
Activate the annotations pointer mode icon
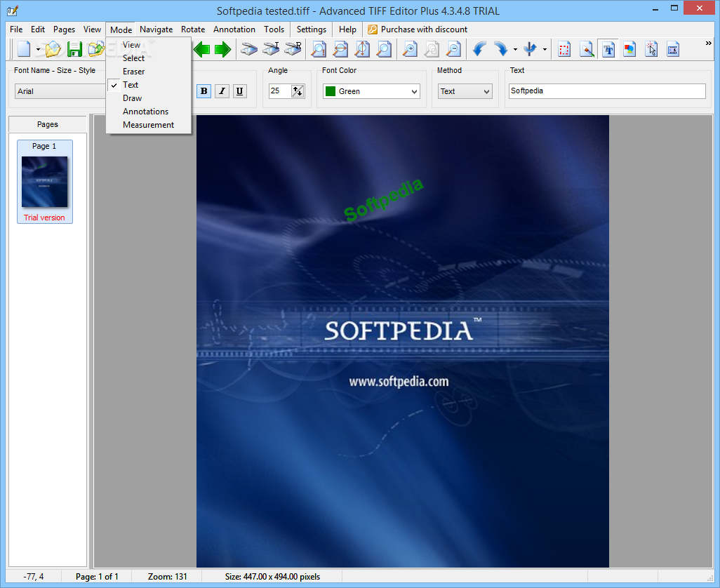point(651,49)
